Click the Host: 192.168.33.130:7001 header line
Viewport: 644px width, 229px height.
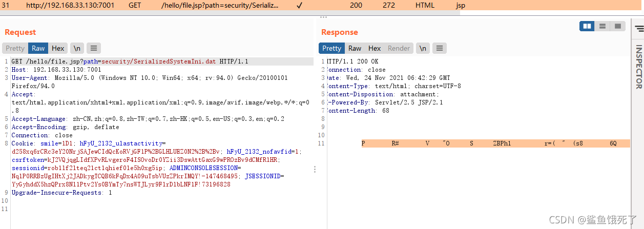tap(56, 70)
